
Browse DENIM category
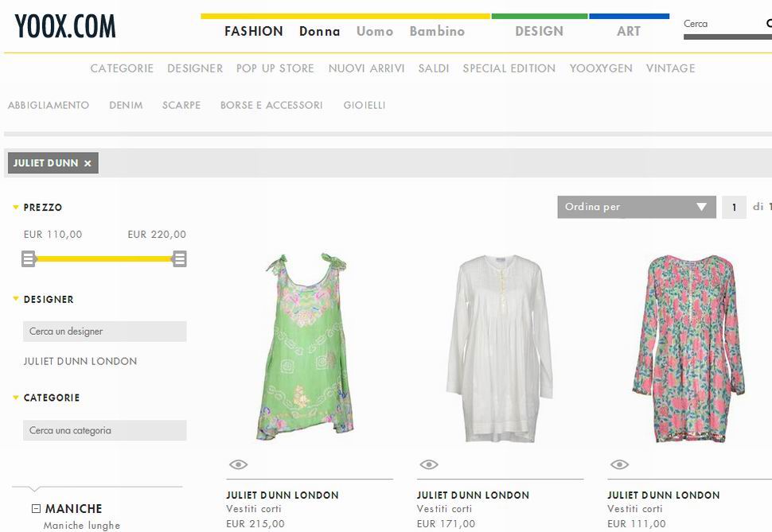pos(126,105)
